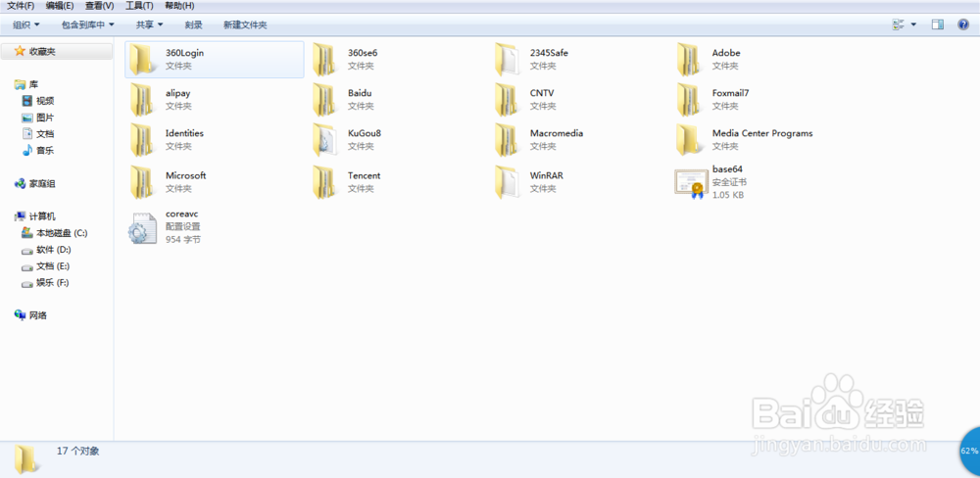The height and width of the screenshot is (478, 980).
Task: Open the 文件(F) menu
Action: coord(21,6)
